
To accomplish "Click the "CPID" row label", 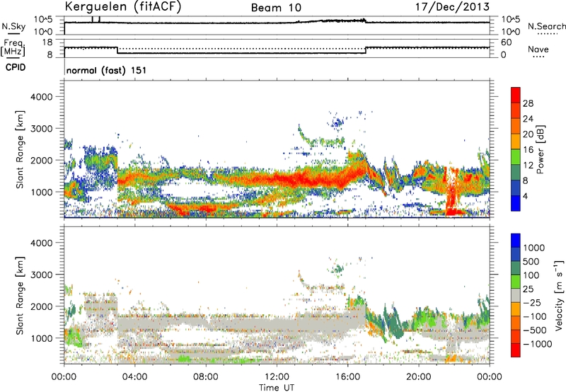I will point(16,67).
